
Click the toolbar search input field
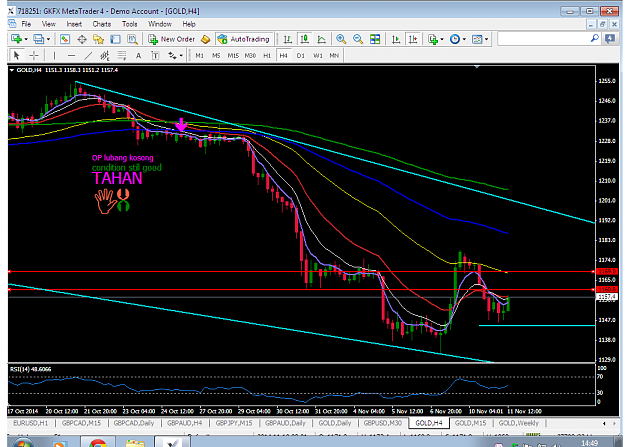pos(544,39)
